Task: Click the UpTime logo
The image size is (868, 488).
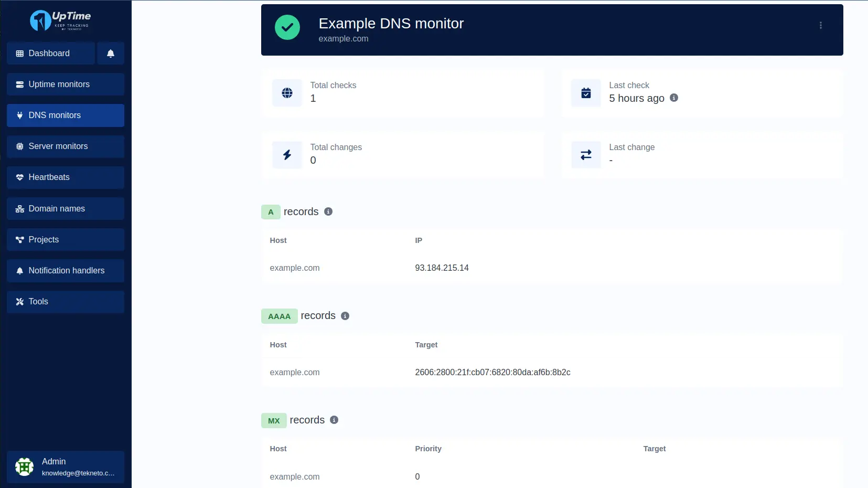Action: point(59,20)
